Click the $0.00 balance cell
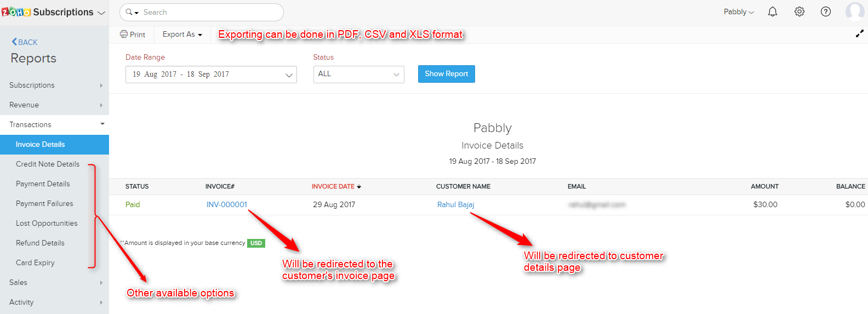This screenshot has height=314, width=868. pos(855,205)
